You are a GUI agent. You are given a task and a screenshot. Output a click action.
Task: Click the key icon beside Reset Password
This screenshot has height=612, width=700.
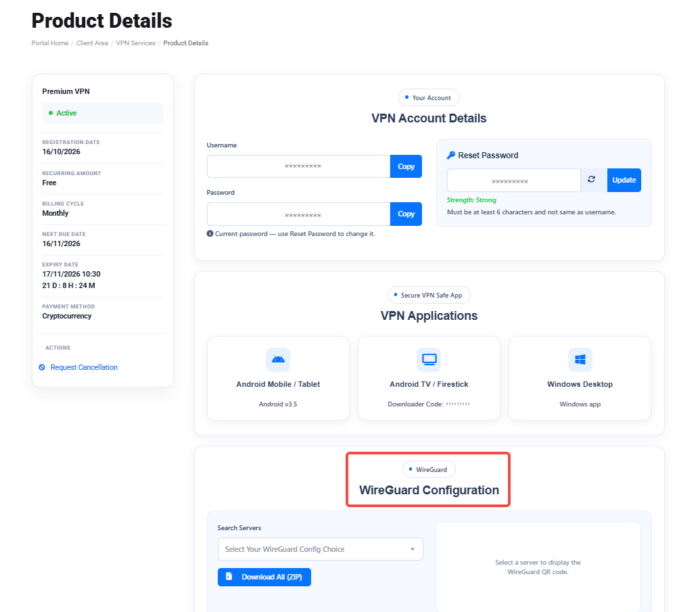(451, 156)
